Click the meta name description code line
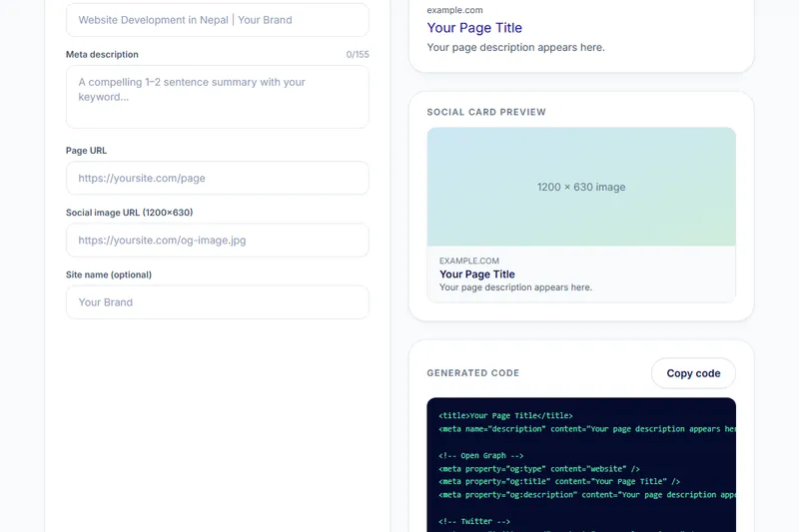 (x=587, y=428)
